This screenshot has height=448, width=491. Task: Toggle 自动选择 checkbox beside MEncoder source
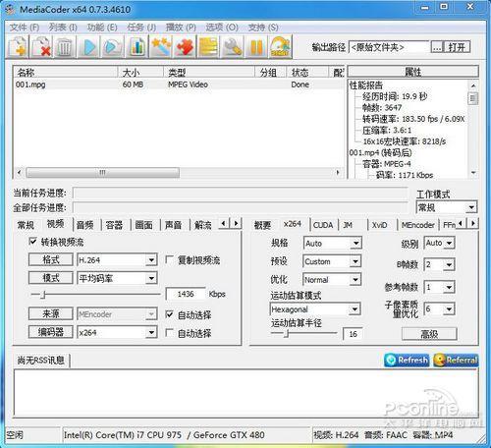169,314
